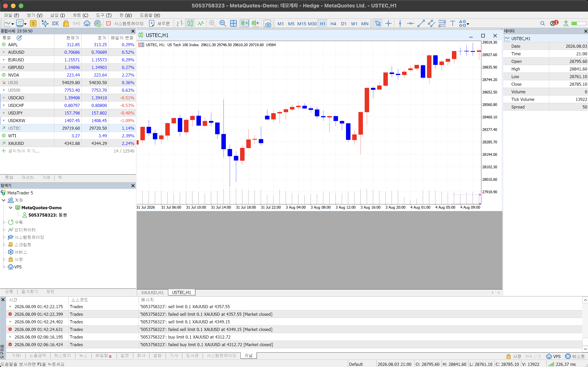Toggle chart auto-scroll to latest bar
Image resolution: width=588 pixels, height=367 pixels.
[x=245, y=24]
